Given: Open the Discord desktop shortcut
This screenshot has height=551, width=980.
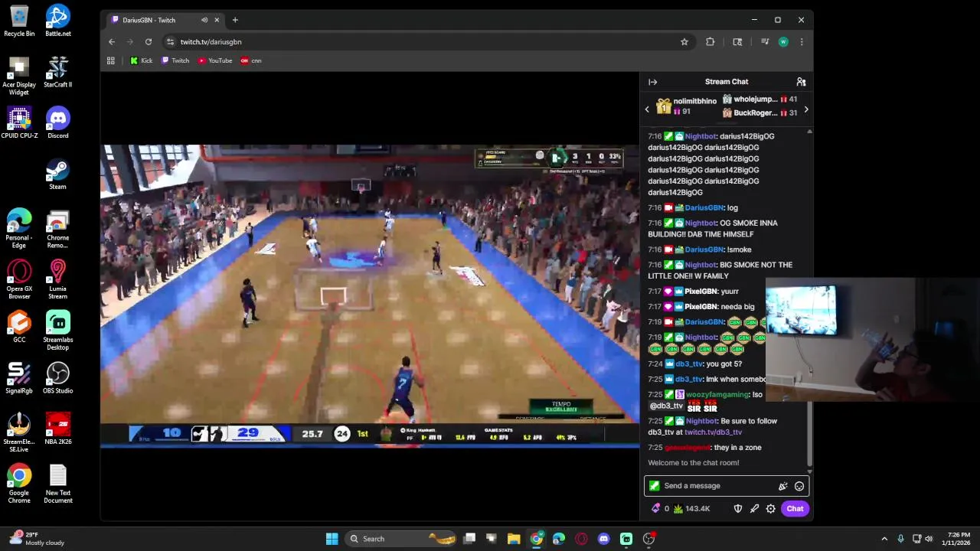Looking at the screenshot, I should click(57, 123).
